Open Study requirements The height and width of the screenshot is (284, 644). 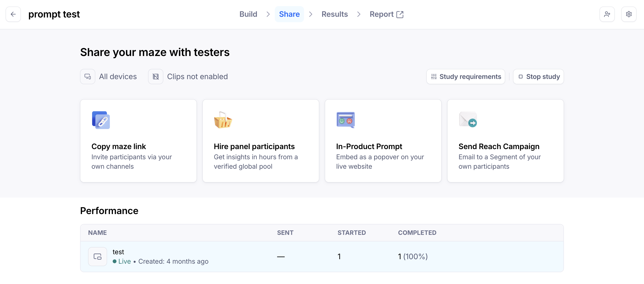(x=465, y=77)
